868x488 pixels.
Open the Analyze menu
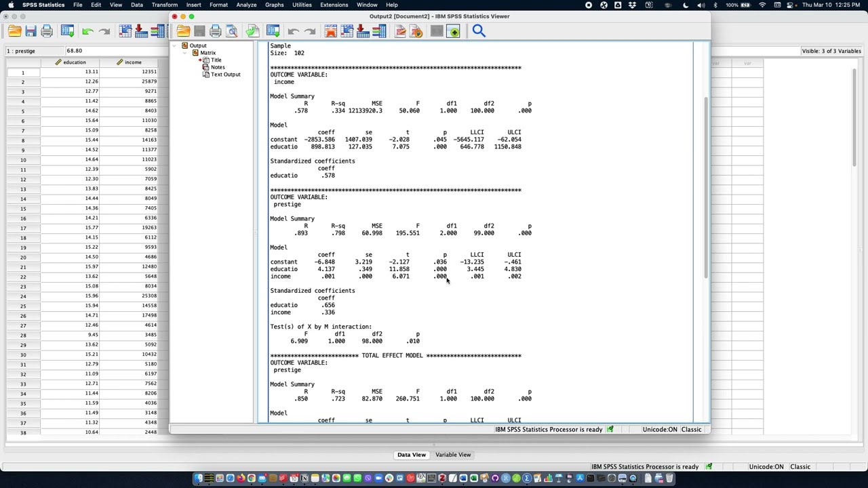(246, 5)
